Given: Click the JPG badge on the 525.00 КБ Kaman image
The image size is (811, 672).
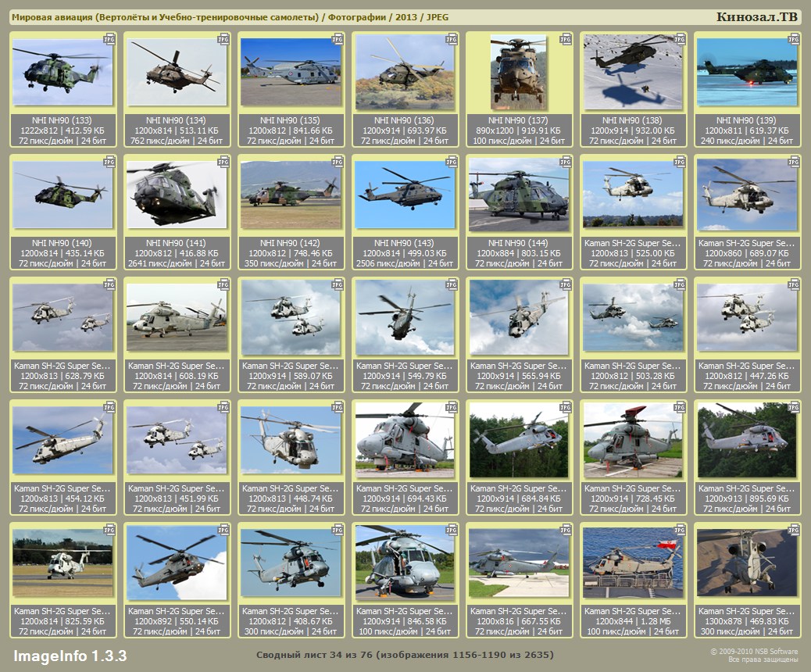Looking at the screenshot, I should click(x=680, y=162).
